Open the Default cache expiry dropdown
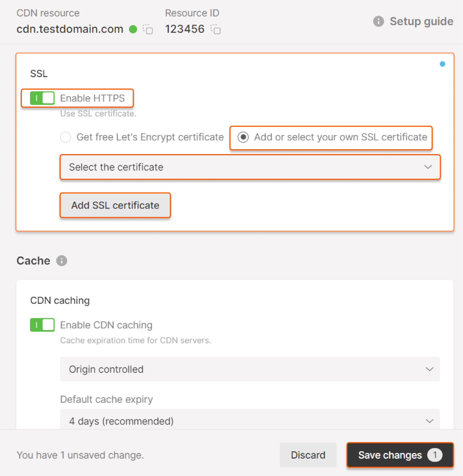 point(250,421)
